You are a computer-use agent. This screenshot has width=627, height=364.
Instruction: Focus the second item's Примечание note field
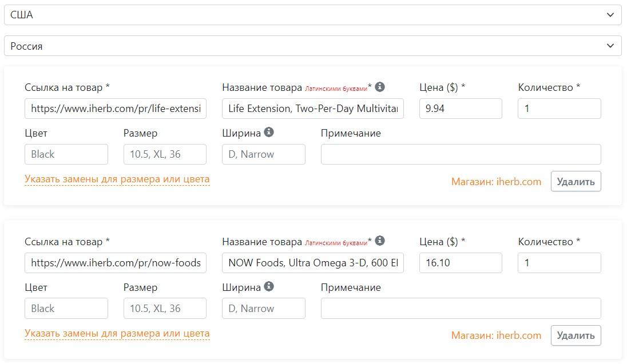[x=461, y=309]
